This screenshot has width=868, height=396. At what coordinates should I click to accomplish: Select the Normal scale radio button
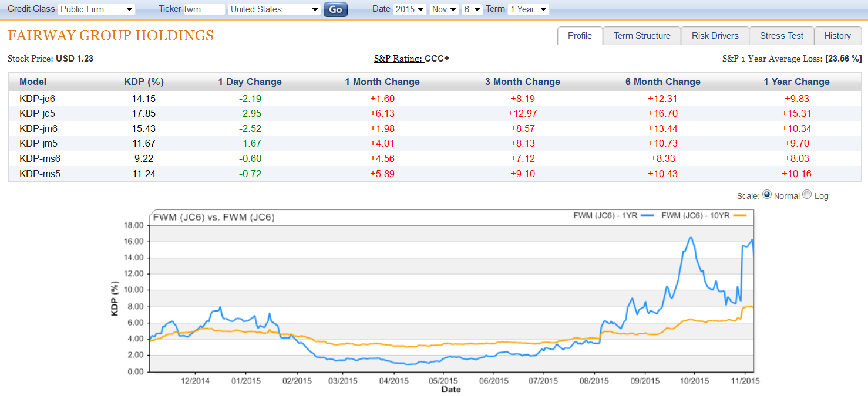click(x=766, y=195)
